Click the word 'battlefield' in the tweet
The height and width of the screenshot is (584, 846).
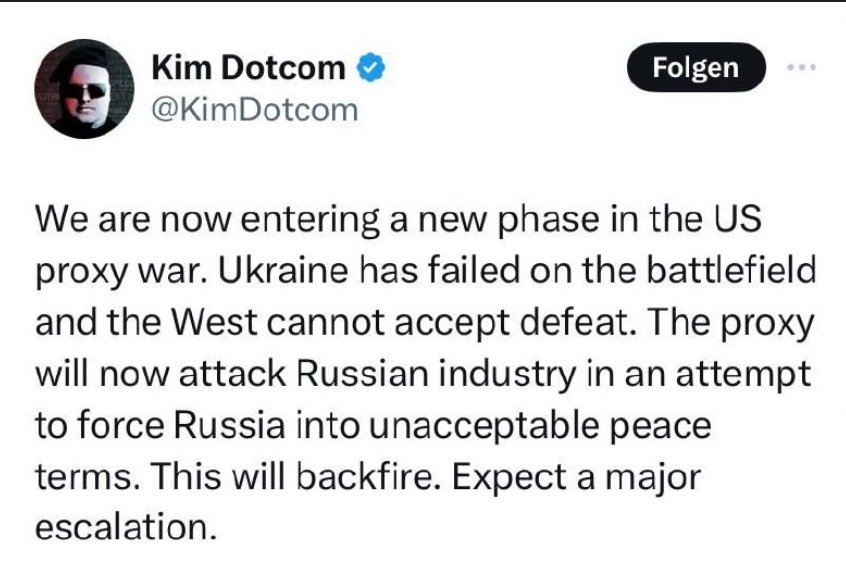(731, 270)
